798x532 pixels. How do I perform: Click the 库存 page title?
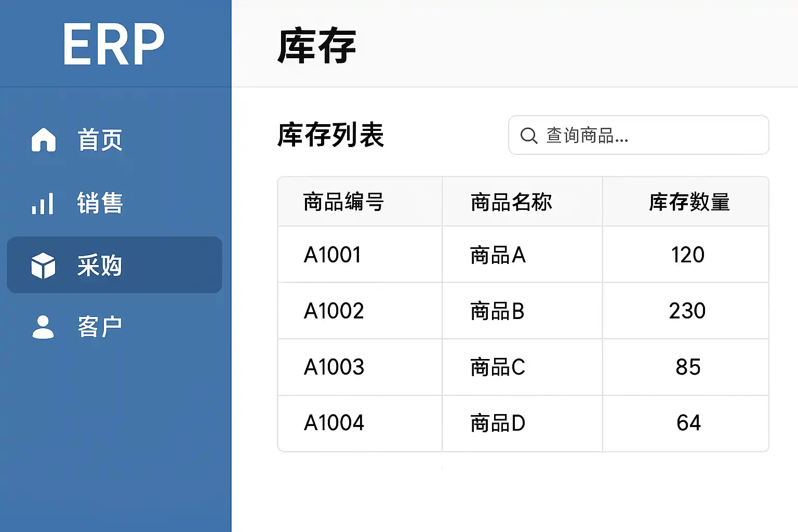click(x=316, y=46)
